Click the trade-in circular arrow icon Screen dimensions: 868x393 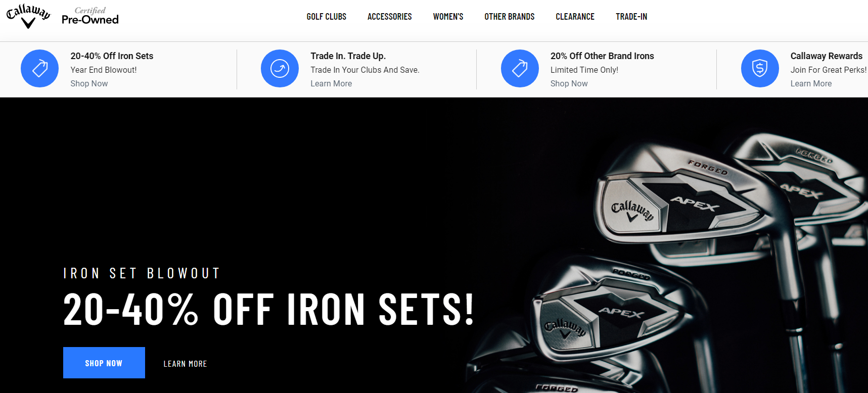point(280,68)
